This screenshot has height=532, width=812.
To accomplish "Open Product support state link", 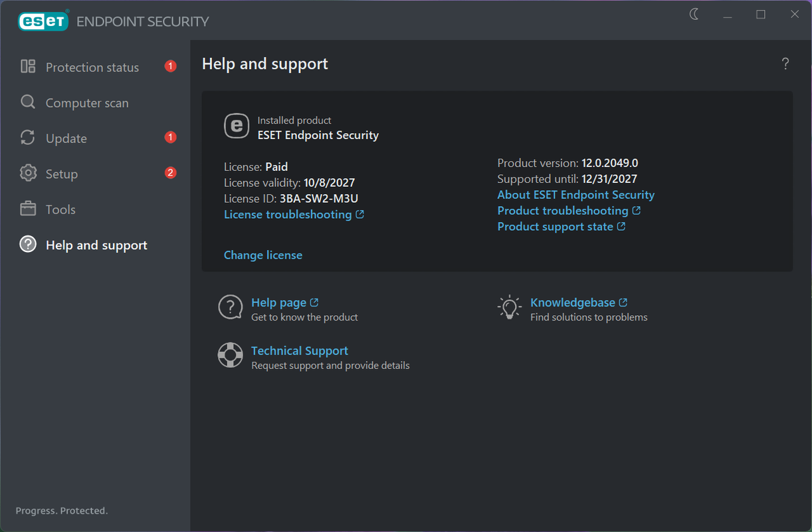I will pos(556,226).
